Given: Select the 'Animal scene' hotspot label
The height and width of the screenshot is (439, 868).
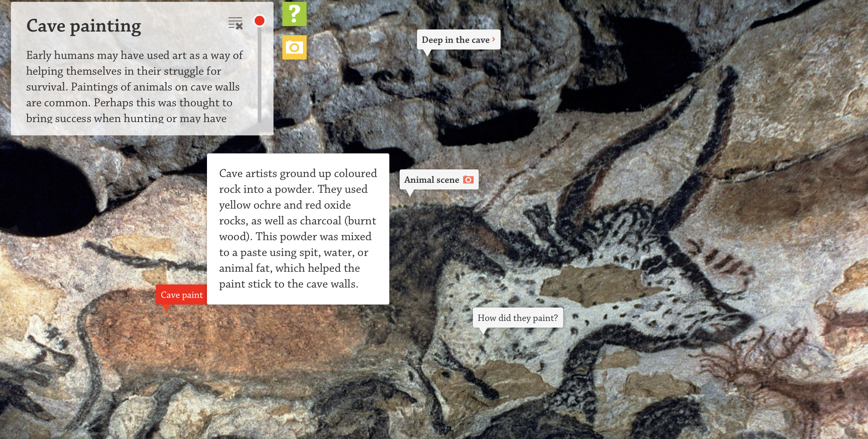Looking at the screenshot, I should point(439,179).
